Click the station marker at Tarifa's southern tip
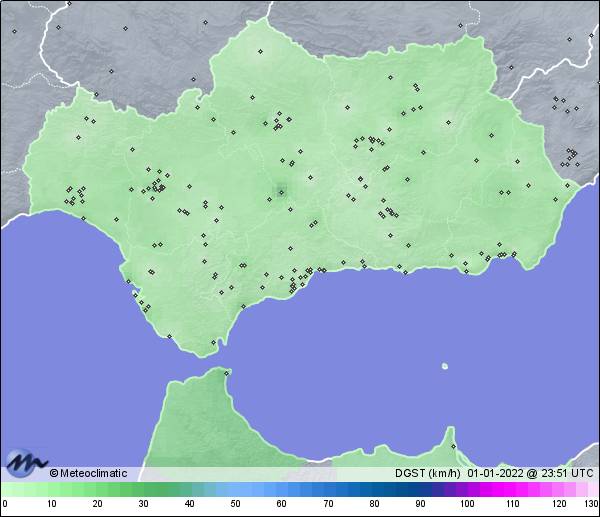This screenshot has height=517, width=600. coord(214,342)
